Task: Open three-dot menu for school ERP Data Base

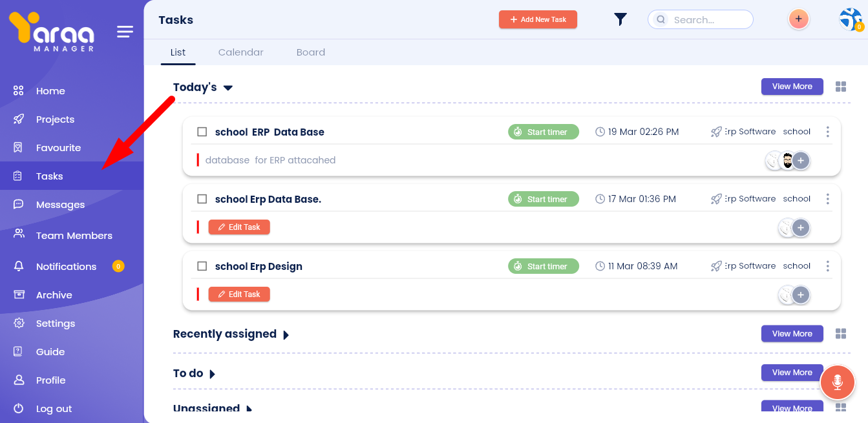Action: pos(827,132)
